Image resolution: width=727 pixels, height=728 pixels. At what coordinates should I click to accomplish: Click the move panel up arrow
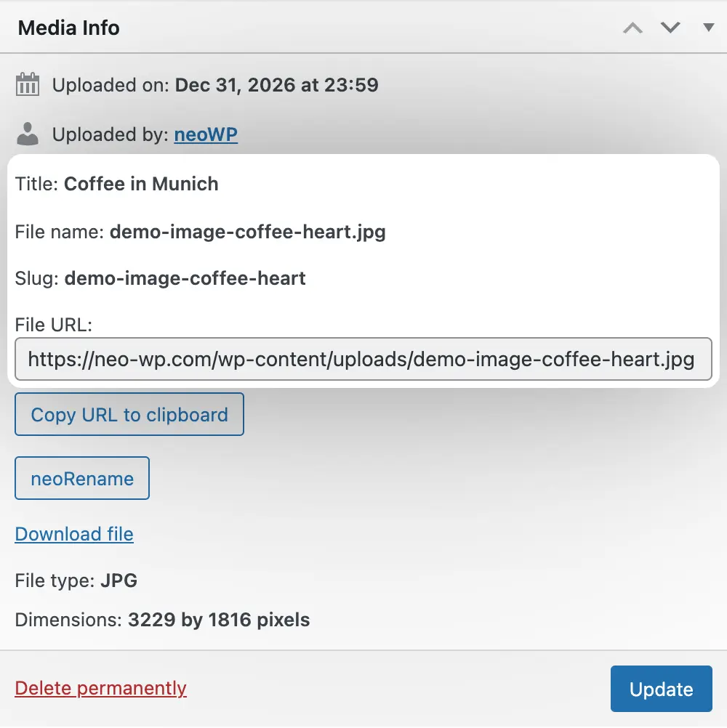click(632, 28)
